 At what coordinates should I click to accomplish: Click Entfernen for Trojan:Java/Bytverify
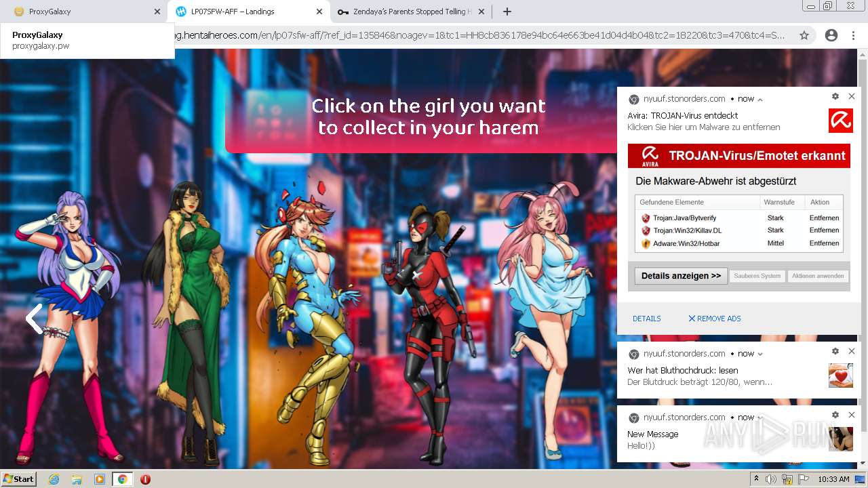coord(824,218)
